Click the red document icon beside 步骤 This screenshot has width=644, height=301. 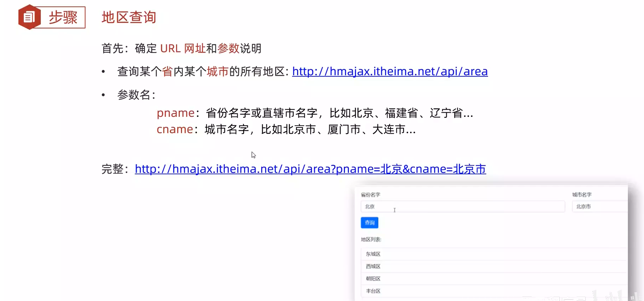pyautogui.click(x=29, y=17)
